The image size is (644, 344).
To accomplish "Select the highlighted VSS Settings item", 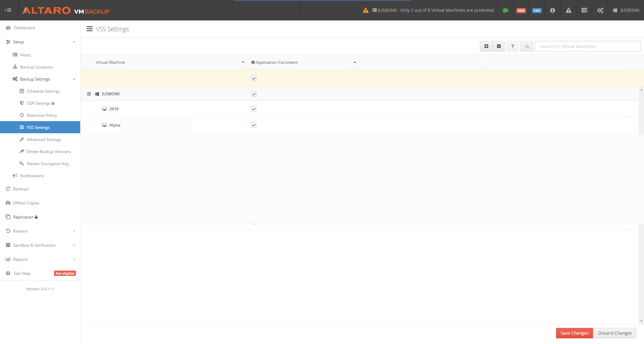I will (x=40, y=127).
